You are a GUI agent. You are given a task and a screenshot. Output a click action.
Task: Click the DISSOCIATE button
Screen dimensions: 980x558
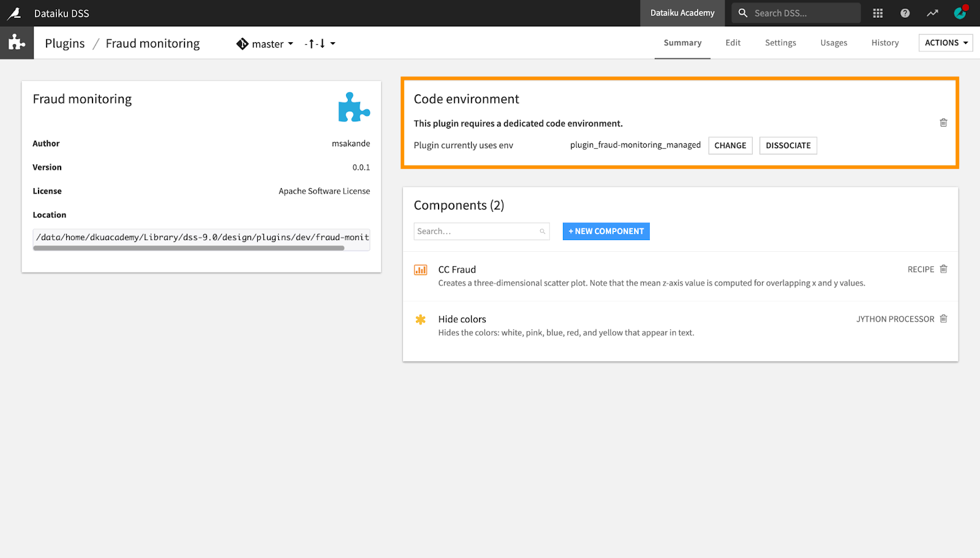click(x=788, y=145)
